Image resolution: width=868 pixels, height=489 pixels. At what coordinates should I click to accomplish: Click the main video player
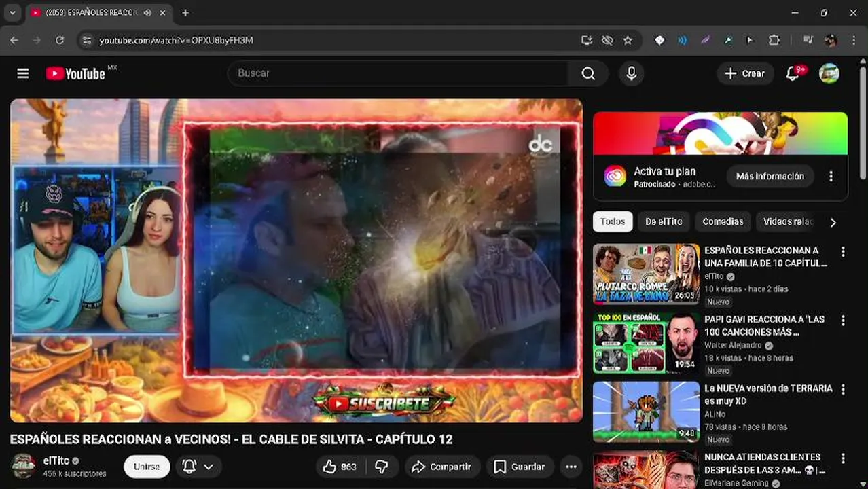coord(296,261)
